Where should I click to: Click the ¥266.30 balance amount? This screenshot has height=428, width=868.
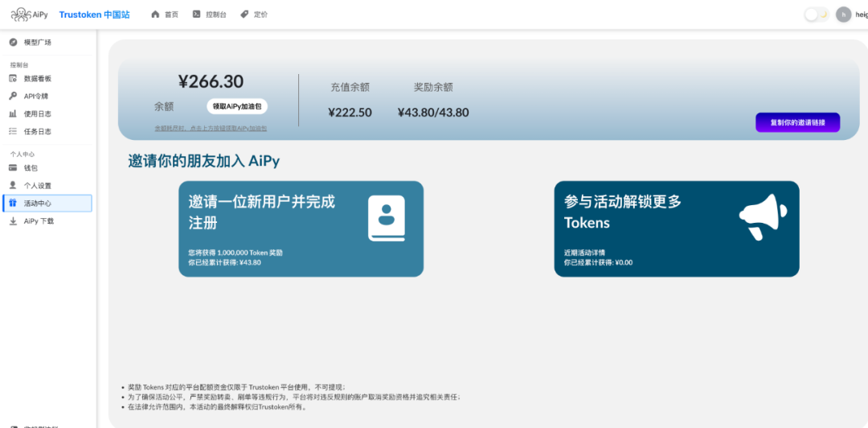tap(211, 81)
